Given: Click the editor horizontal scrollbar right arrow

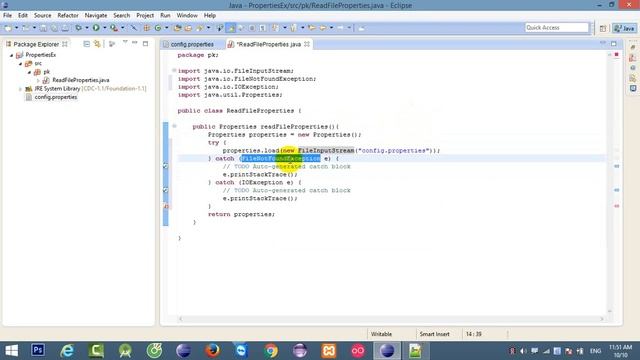Looking at the screenshot, I should (x=602, y=319).
